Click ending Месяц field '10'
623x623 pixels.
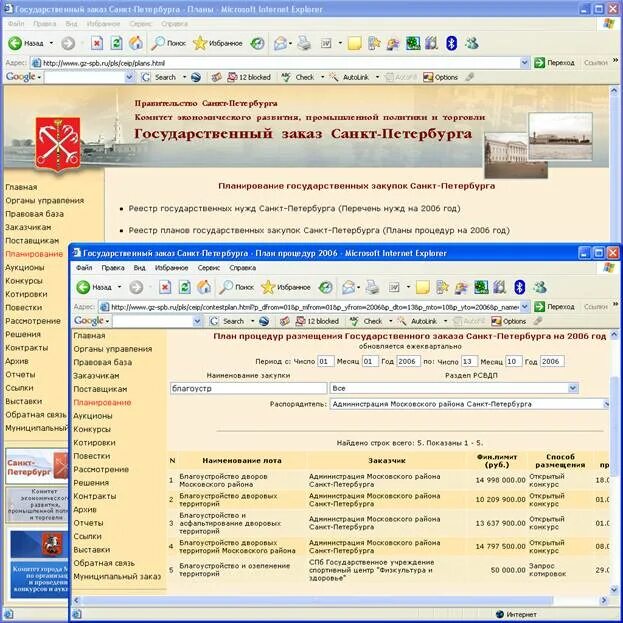click(513, 362)
